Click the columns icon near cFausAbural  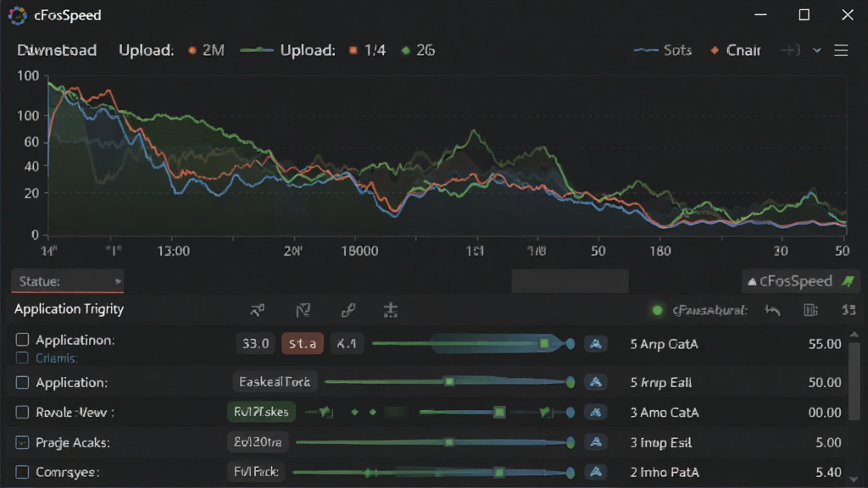pos(810,310)
